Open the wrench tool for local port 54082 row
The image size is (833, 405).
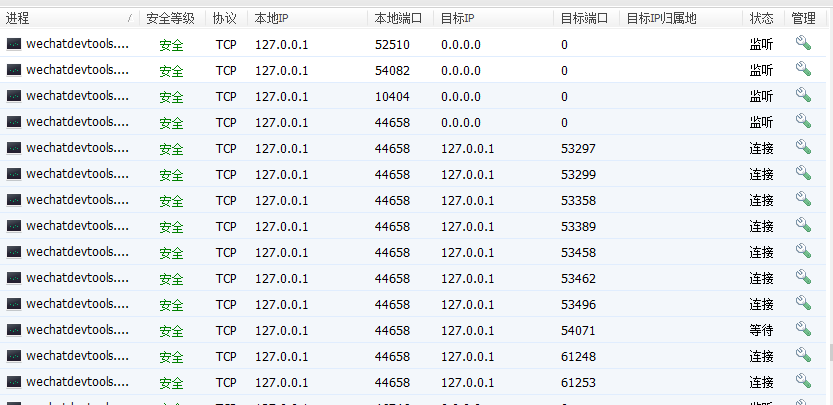pyautogui.click(x=803, y=69)
